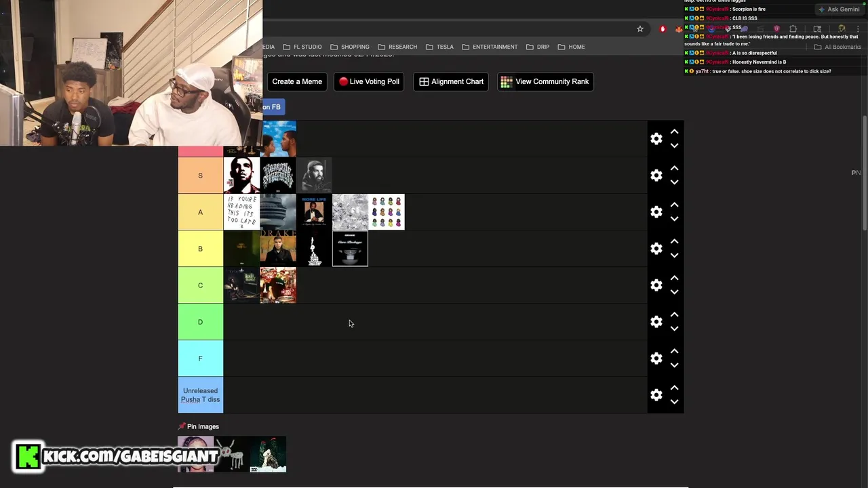Select So Far Gone cover in B tier

coord(314,249)
